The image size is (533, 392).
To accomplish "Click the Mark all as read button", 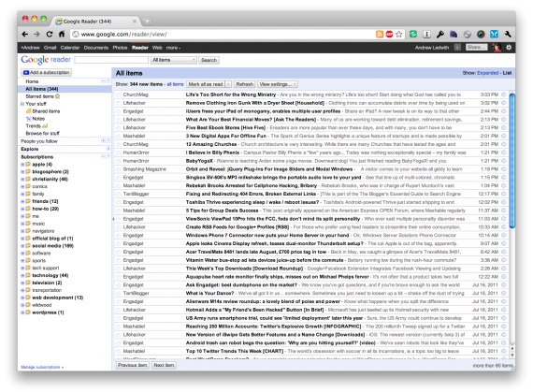I will (x=206, y=84).
